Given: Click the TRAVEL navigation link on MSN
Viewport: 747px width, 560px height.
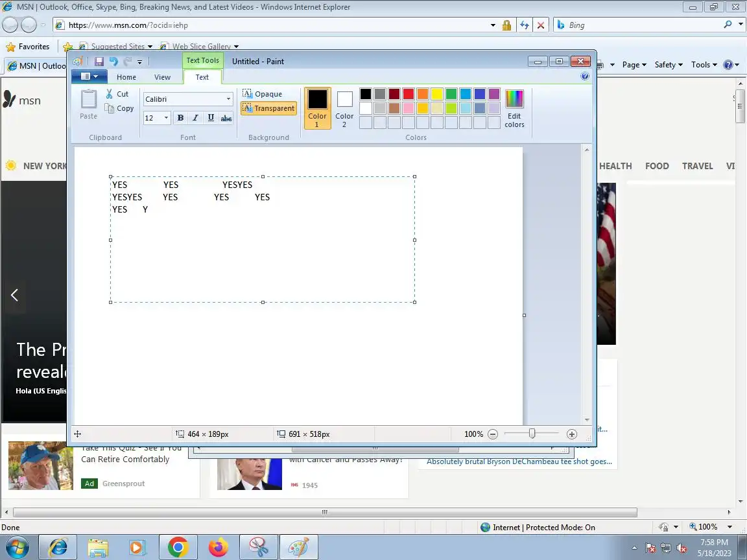Looking at the screenshot, I should (698, 166).
